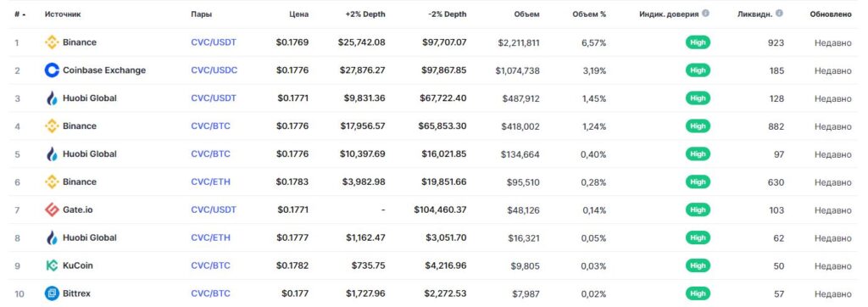Open the Binance CVC/ETH pair link
The width and height of the screenshot is (868, 307).
pos(210,181)
